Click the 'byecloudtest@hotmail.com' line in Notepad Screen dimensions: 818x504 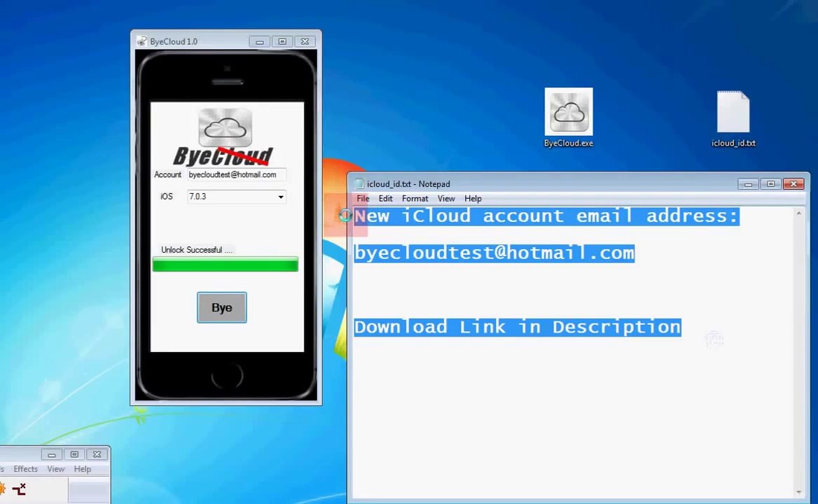[494, 253]
